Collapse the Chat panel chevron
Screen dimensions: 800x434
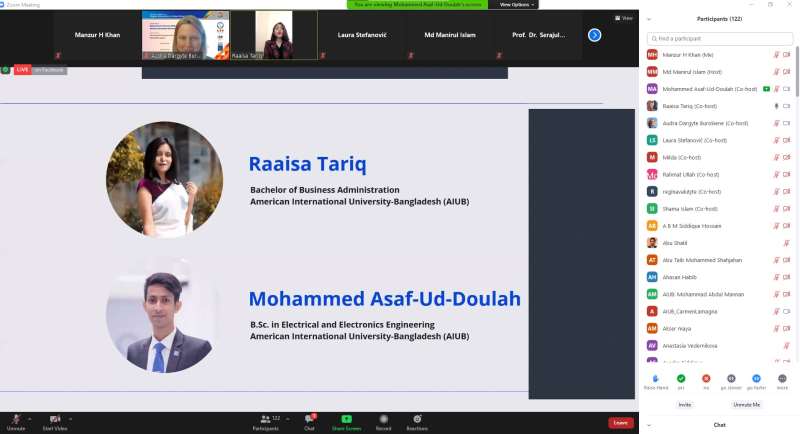(x=649, y=425)
